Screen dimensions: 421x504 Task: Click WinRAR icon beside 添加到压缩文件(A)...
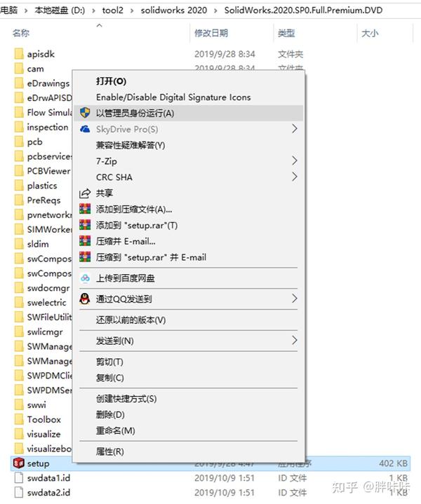coord(85,210)
